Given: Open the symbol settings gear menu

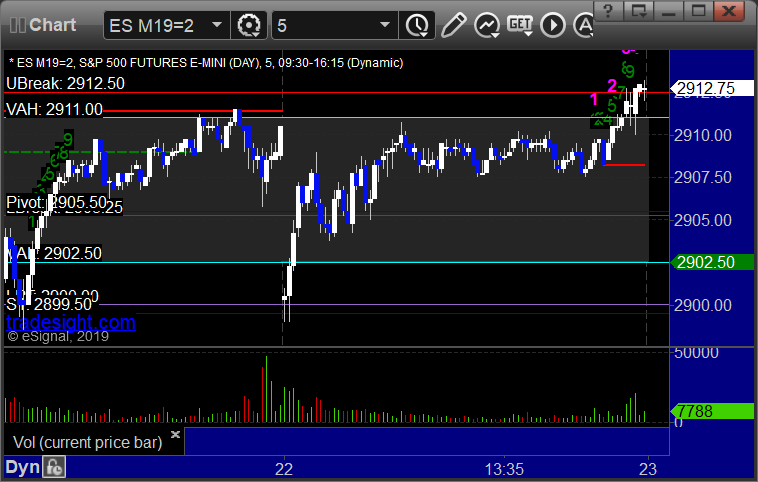Looking at the screenshot, I should 249,25.
